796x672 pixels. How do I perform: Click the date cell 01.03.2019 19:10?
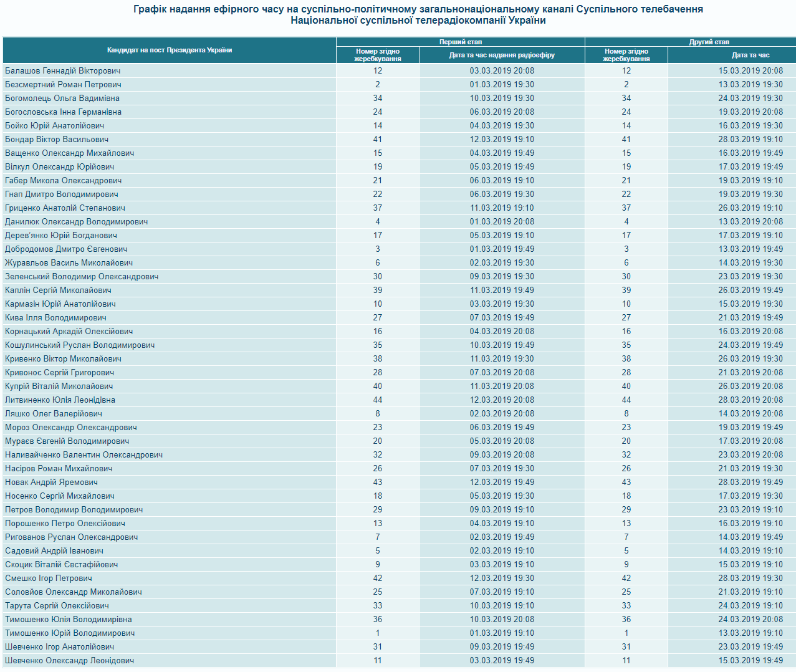coord(502,633)
